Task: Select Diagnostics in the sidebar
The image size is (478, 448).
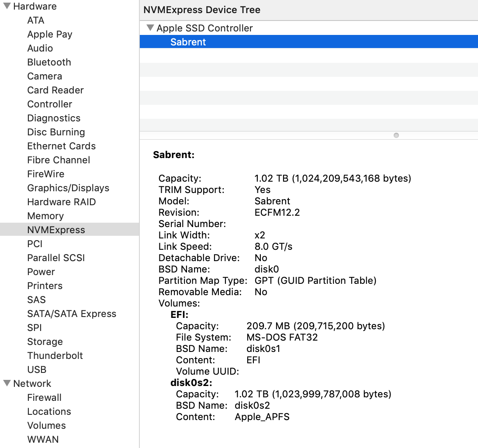Action: 54,118
